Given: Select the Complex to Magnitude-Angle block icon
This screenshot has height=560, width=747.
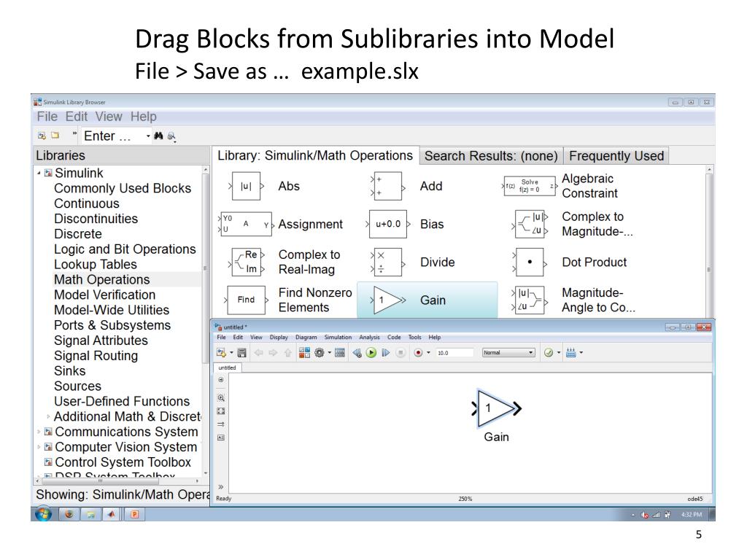Looking at the screenshot, I should pyautogui.click(x=530, y=224).
